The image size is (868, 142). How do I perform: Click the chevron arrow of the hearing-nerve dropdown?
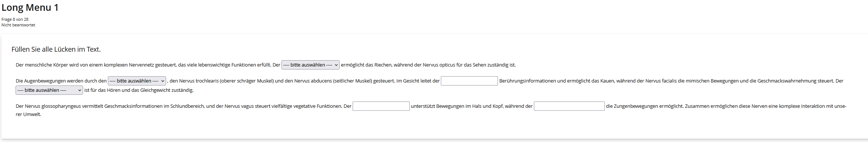[x=79, y=90]
